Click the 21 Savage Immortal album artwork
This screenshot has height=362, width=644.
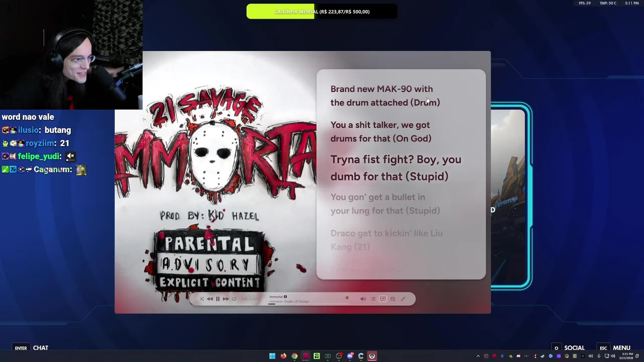pyautogui.click(x=215, y=181)
